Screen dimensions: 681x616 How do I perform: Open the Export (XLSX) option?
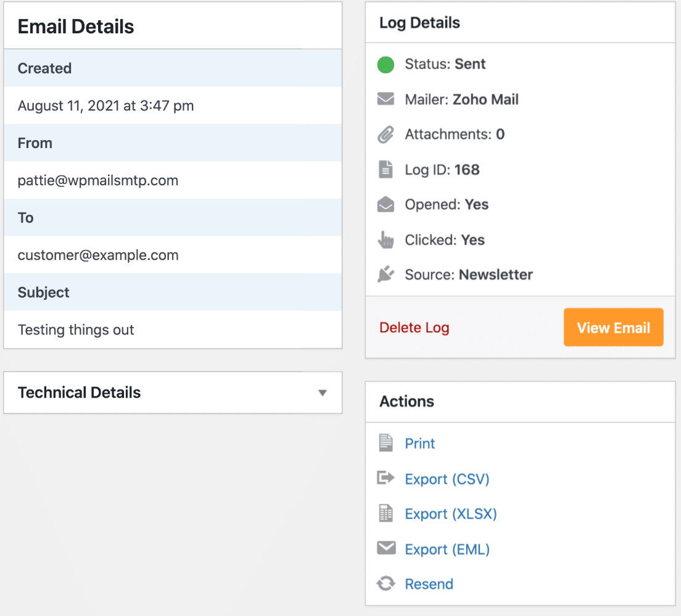click(451, 513)
